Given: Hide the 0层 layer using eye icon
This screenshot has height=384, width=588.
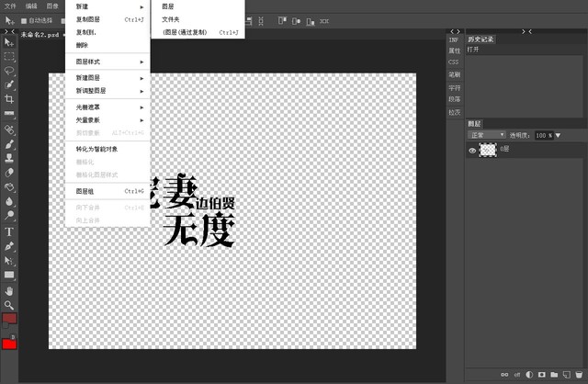Looking at the screenshot, I should [473, 149].
